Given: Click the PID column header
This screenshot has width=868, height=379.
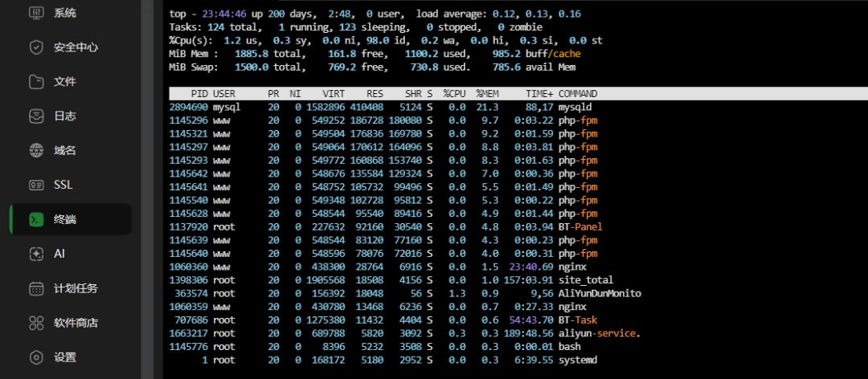Looking at the screenshot, I should (x=199, y=94).
